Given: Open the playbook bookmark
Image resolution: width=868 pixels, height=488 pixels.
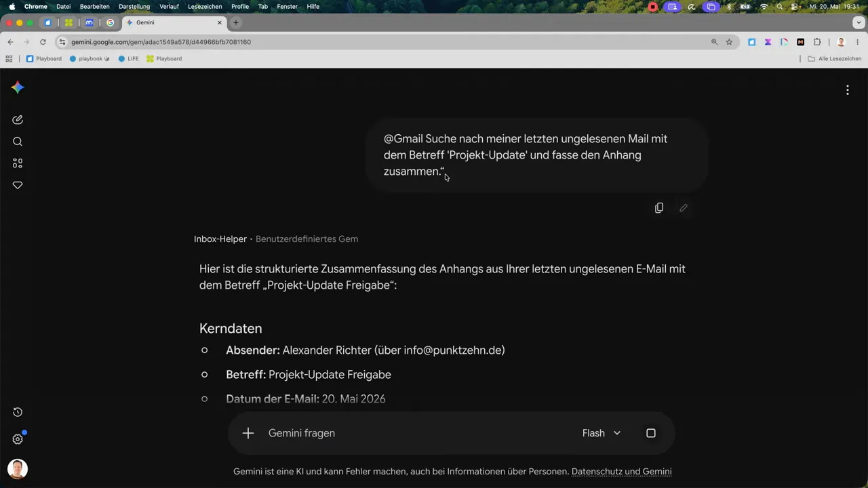Looking at the screenshot, I should tap(90, 59).
